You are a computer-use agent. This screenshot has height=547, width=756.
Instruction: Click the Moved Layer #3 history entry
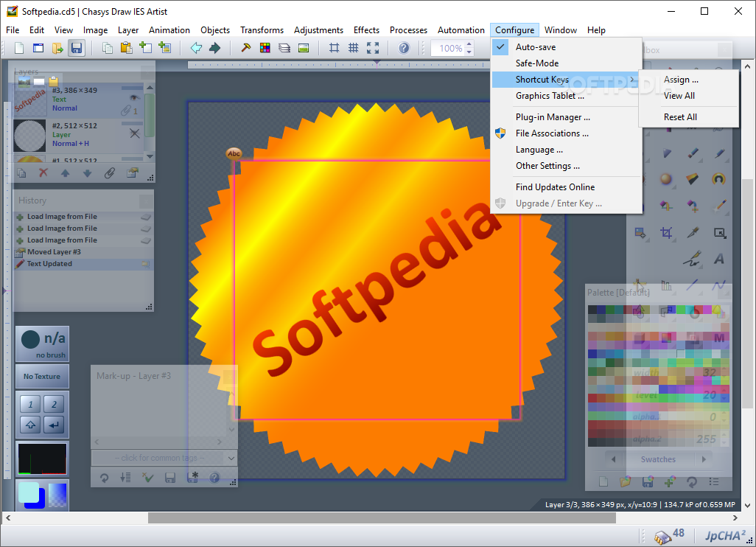click(83, 252)
